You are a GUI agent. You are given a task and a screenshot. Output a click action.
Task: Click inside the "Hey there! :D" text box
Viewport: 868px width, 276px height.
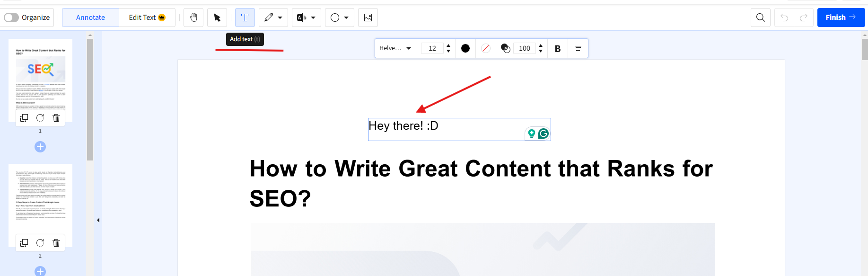coord(459,129)
